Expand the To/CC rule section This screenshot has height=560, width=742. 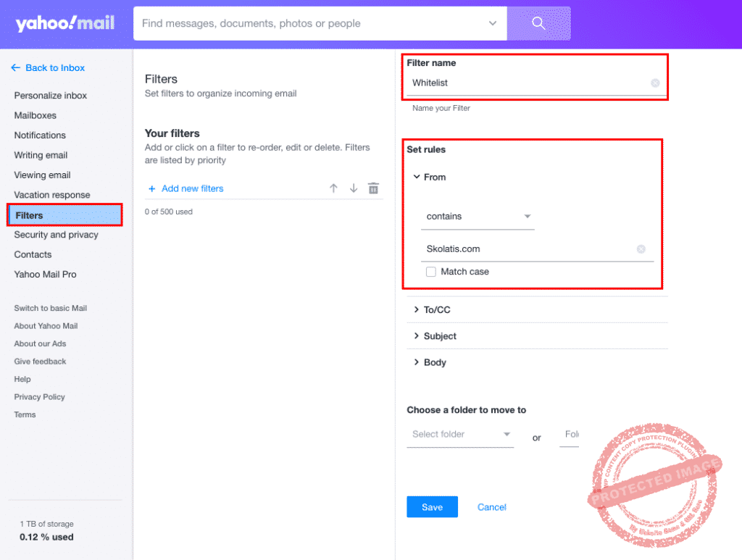[x=417, y=310]
